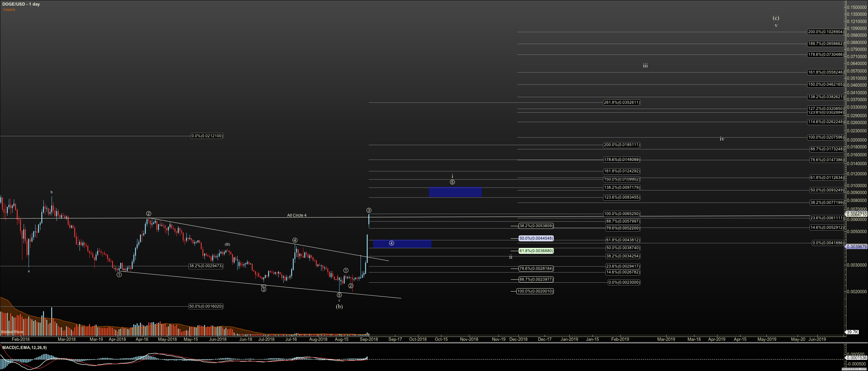The height and width of the screenshot is (371, 868).
Task: Click the 200.0%(0.1028904) extension label
Action: tap(826, 32)
